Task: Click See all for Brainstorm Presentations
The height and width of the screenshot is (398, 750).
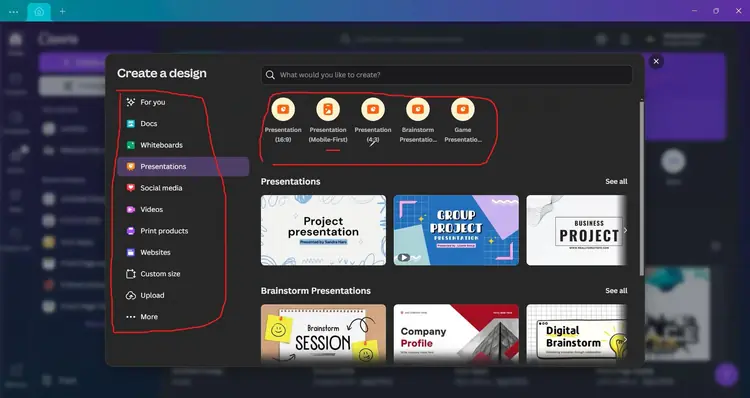Action: [616, 291]
